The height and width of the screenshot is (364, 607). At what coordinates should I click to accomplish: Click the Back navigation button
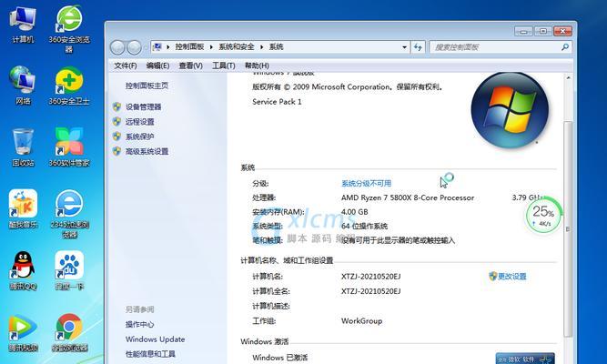pos(117,47)
